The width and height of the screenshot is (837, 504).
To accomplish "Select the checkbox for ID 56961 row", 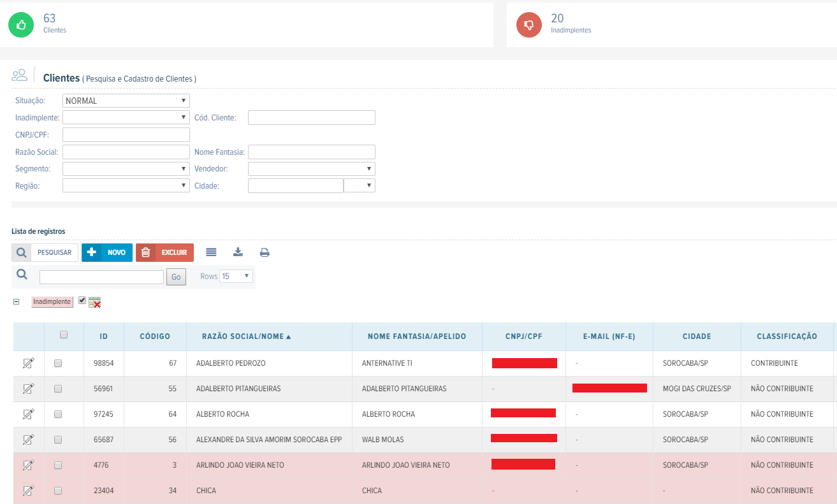I will (58, 389).
